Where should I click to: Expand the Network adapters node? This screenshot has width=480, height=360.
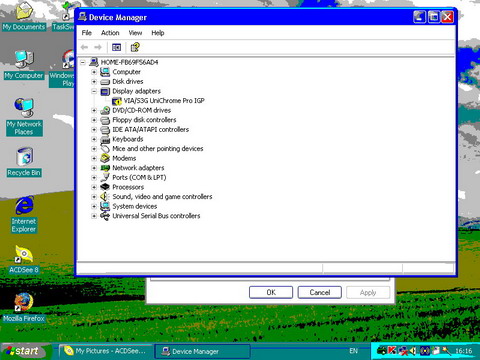click(94, 168)
